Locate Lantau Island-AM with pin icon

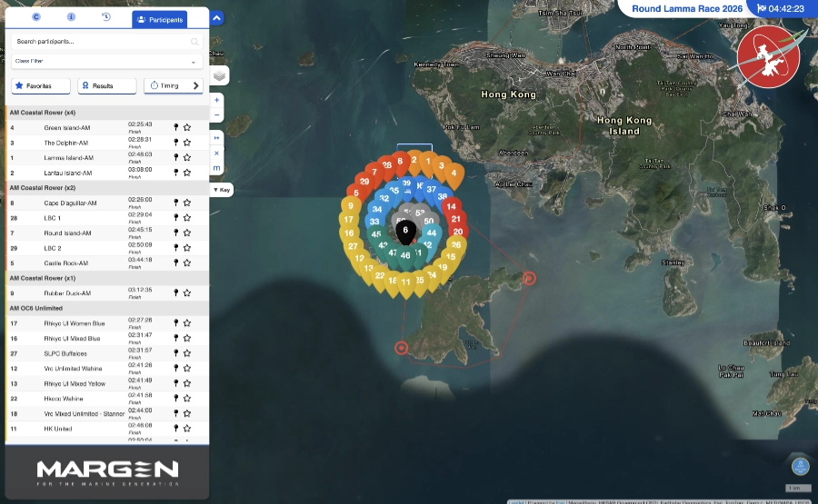(175, 173)
